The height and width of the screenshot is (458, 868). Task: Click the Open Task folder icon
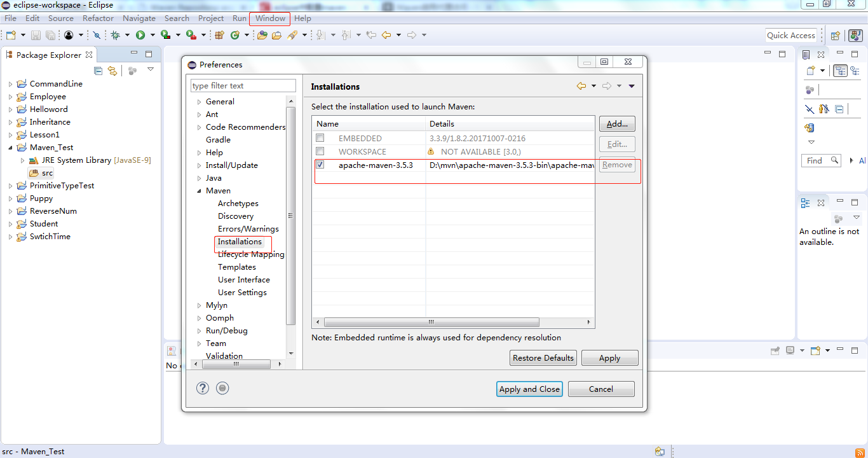(x=276, y=35)
